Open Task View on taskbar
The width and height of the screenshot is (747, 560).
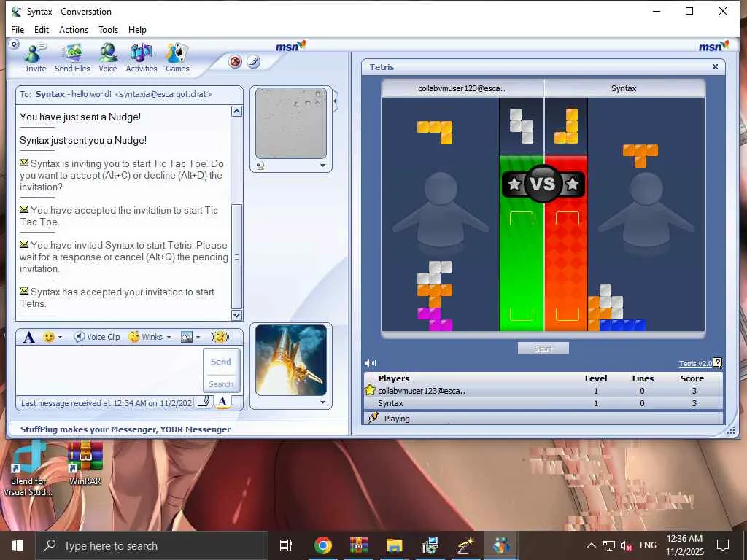286,545
